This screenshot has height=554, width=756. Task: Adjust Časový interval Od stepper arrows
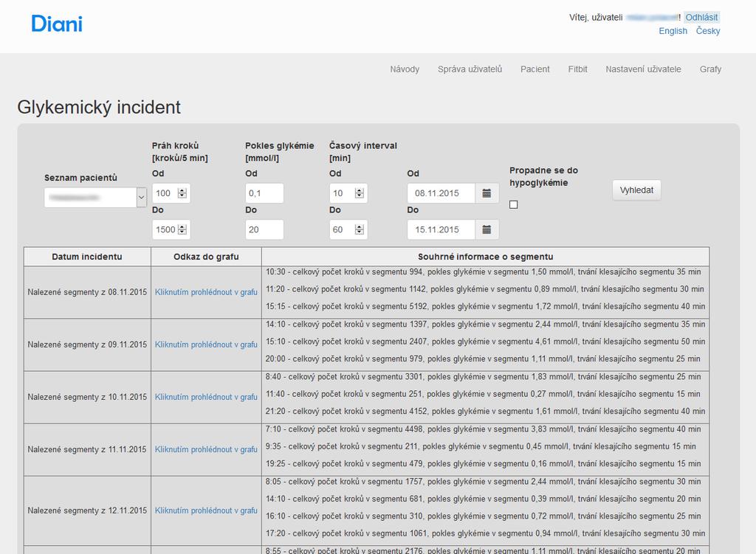point(360,193)
